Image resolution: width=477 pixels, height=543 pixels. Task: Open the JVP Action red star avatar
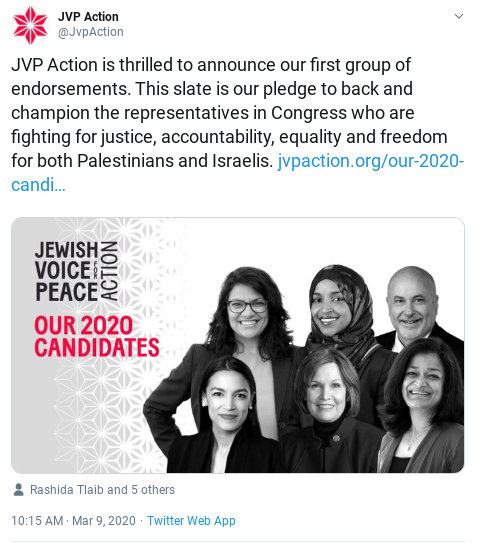[x=30, y=25]
